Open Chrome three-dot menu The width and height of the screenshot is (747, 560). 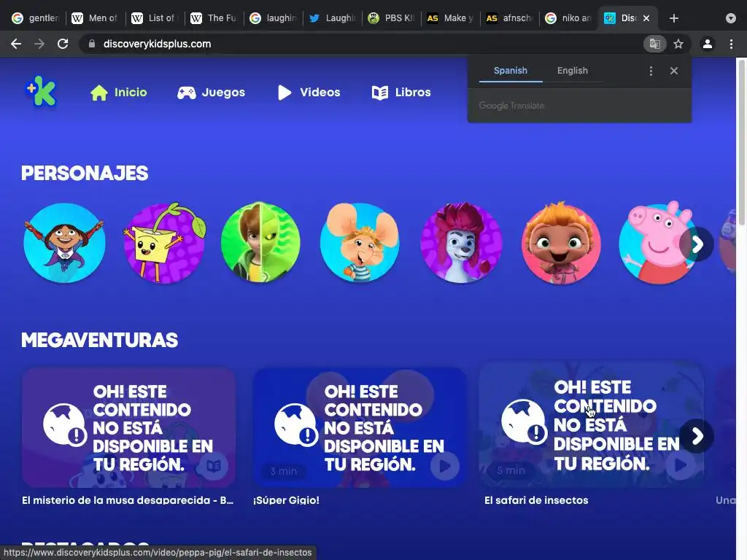731,44
